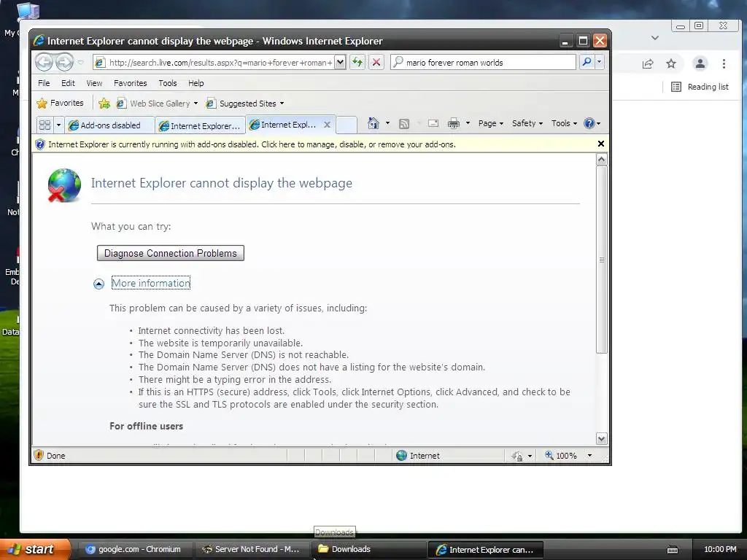
Task: Open the blue Help question mark icon
Action: (589, 123)
